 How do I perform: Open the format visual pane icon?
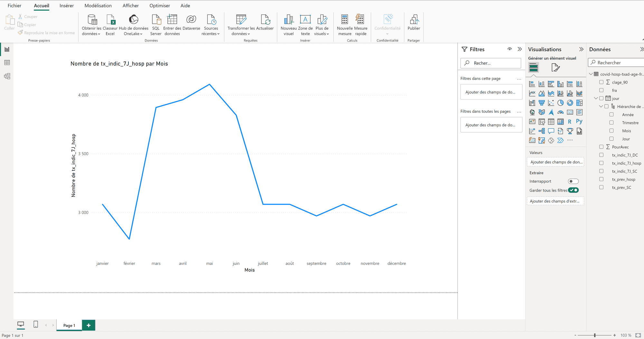pyautogui.click(x=555, y=68)
